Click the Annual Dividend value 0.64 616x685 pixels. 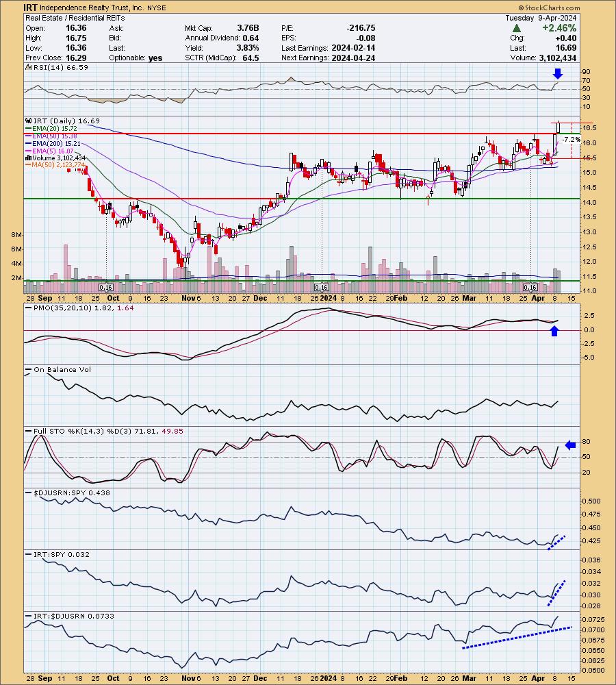pyautogui.click(x=251, y=38)
